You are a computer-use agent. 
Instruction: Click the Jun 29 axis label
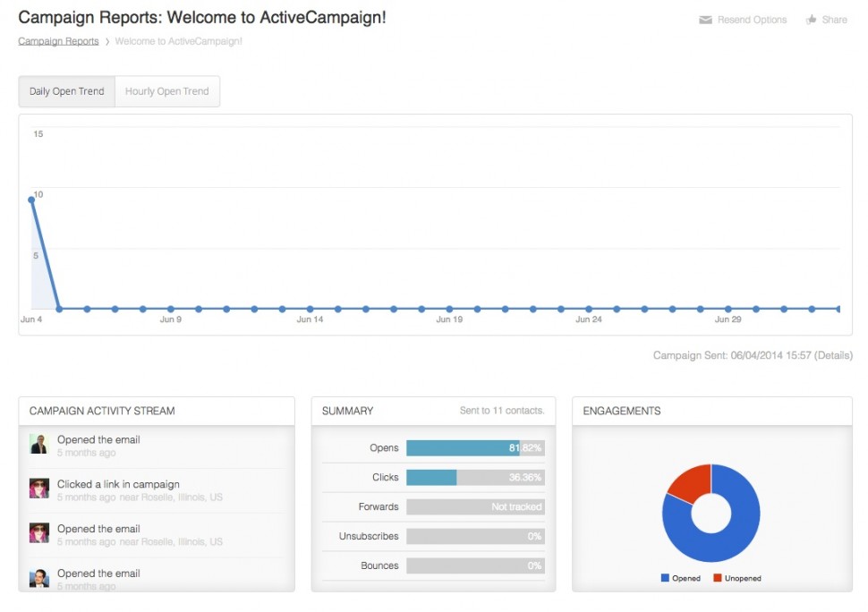728,319
